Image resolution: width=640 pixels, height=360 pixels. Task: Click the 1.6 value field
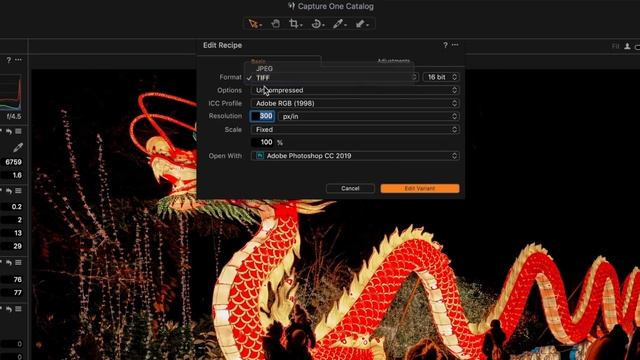click(x=12, y=175)
